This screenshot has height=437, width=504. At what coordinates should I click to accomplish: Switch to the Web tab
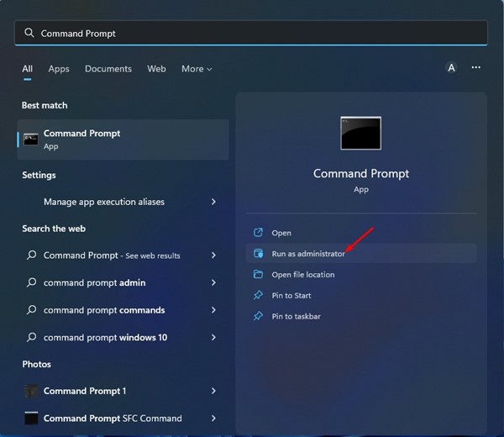156,69
